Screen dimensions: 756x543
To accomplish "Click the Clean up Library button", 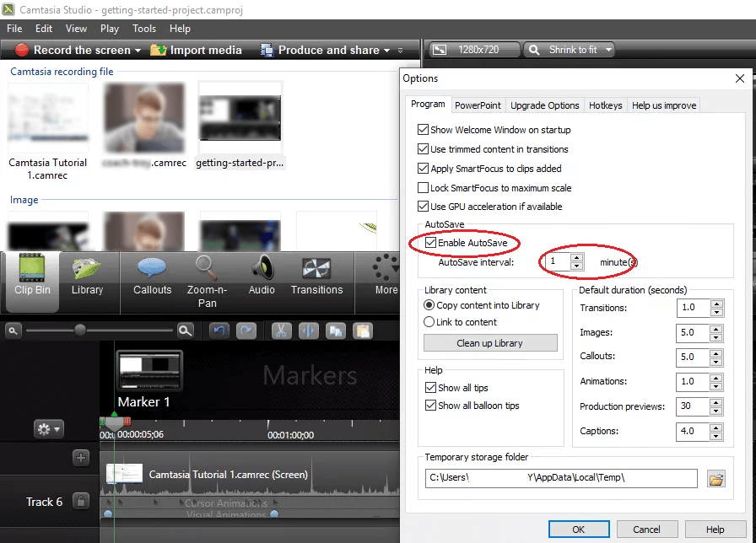I will [x=490, y=343].
